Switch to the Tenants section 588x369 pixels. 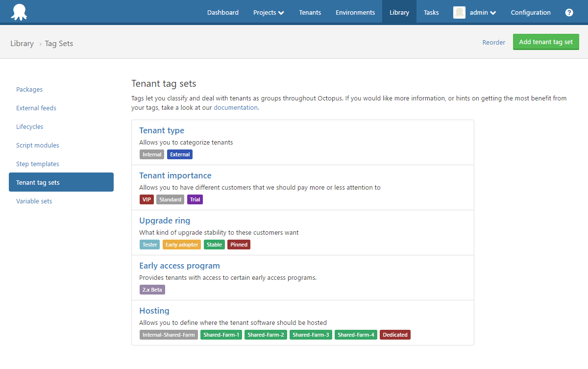click(x=310, y=12)
